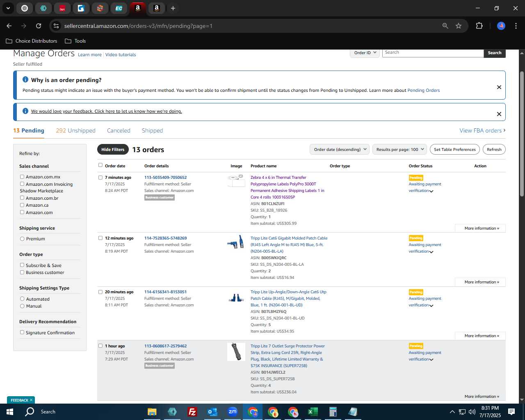Image resolution: width=525 pixels, height=420 pixels.
Task: View site information icon in address bar
Action: pyautogui.click(x=56, y=26)
